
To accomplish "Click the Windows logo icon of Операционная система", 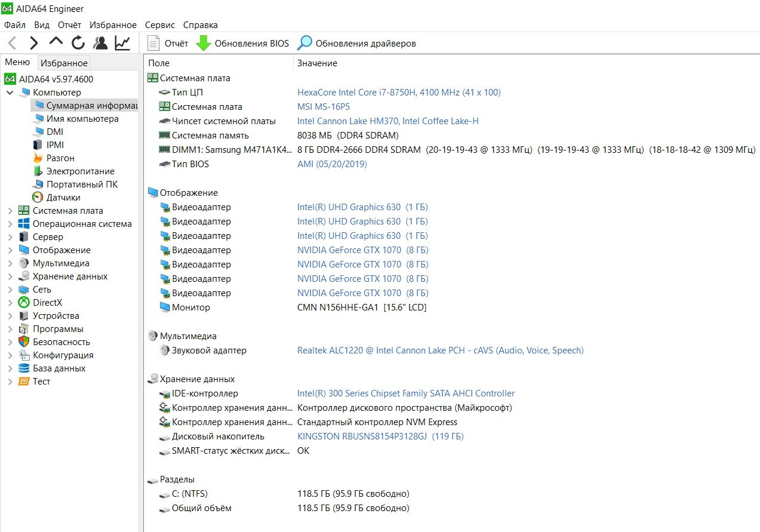I will [x=24, y=224].
